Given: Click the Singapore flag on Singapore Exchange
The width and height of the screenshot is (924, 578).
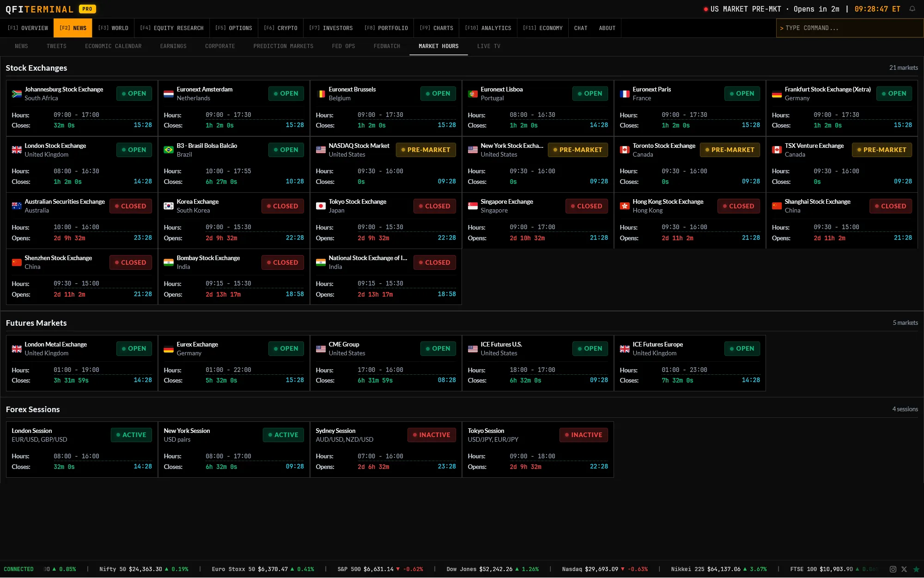Looking at the screenshot, I should (x=473, y=206).
